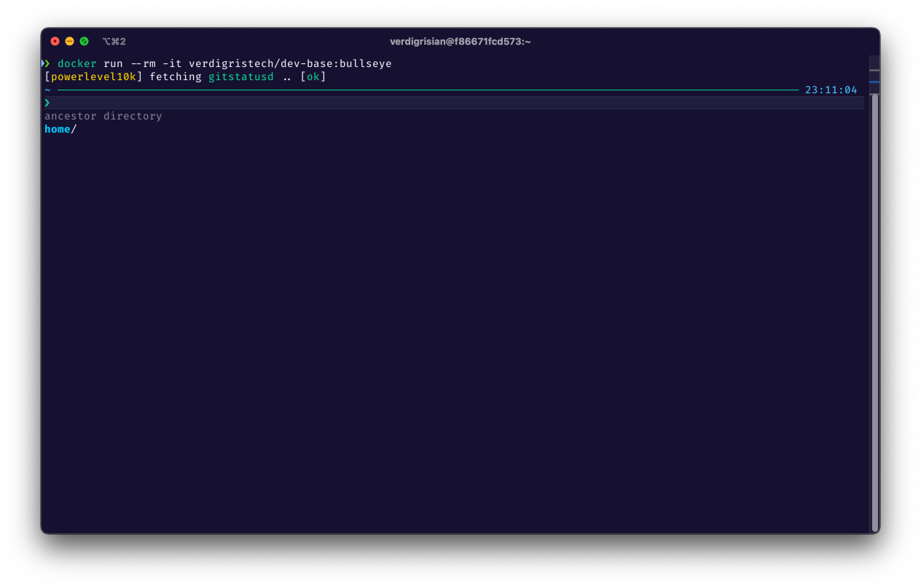Click the [powerlevel10k] yellow label

click(94, 77)
